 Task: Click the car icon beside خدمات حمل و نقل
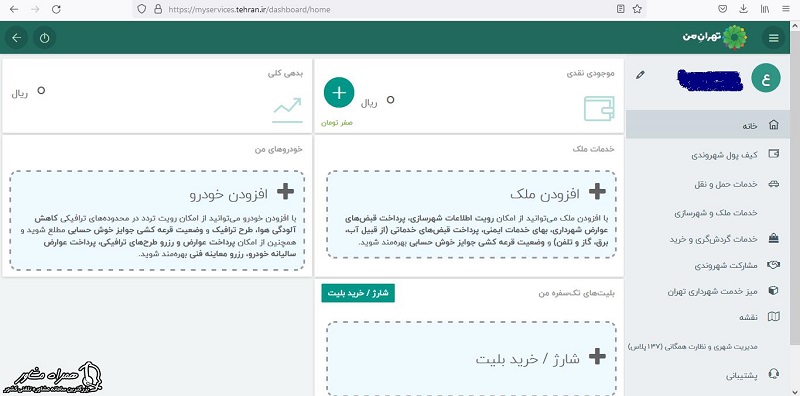click(x=773, y=184)
